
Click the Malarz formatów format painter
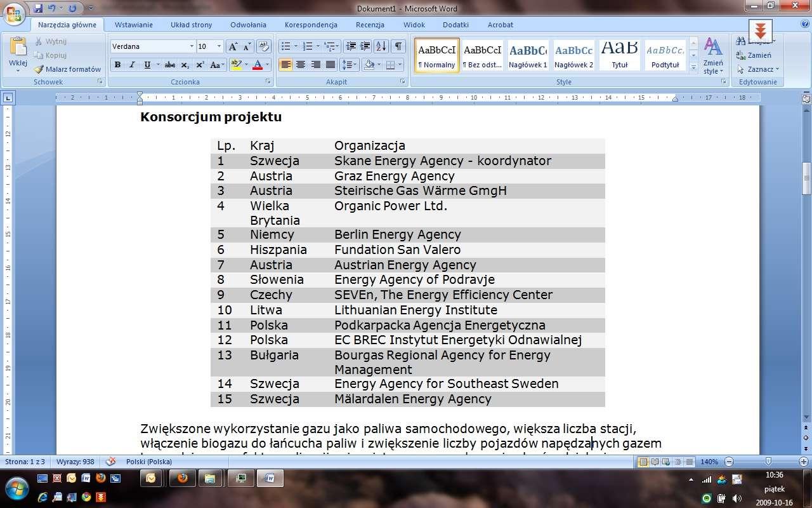tap(67, 69)
